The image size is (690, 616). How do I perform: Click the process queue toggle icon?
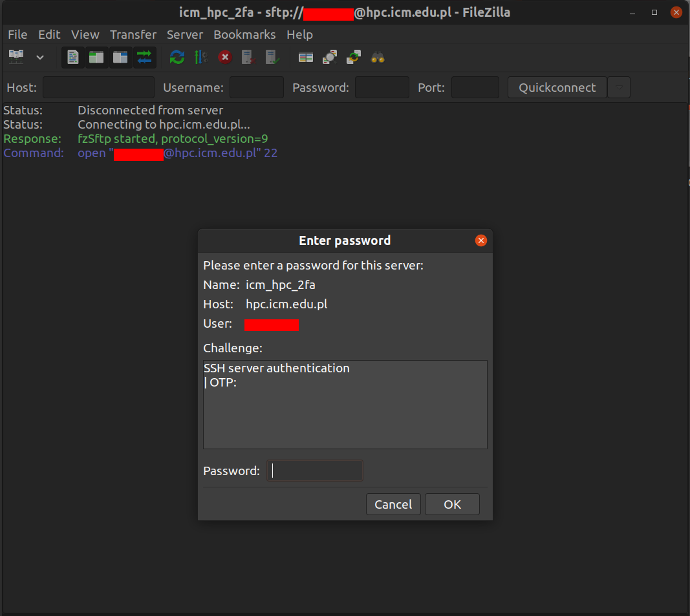(200, 58)
